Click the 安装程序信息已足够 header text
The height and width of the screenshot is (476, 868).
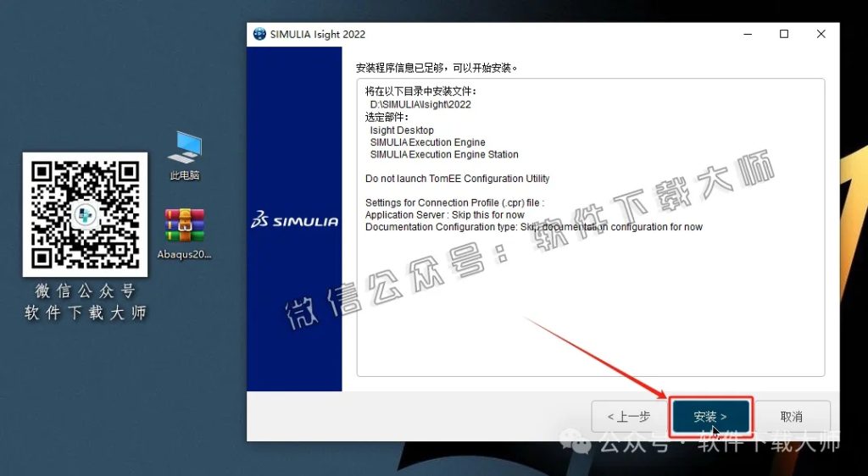(x=437, y=68)
